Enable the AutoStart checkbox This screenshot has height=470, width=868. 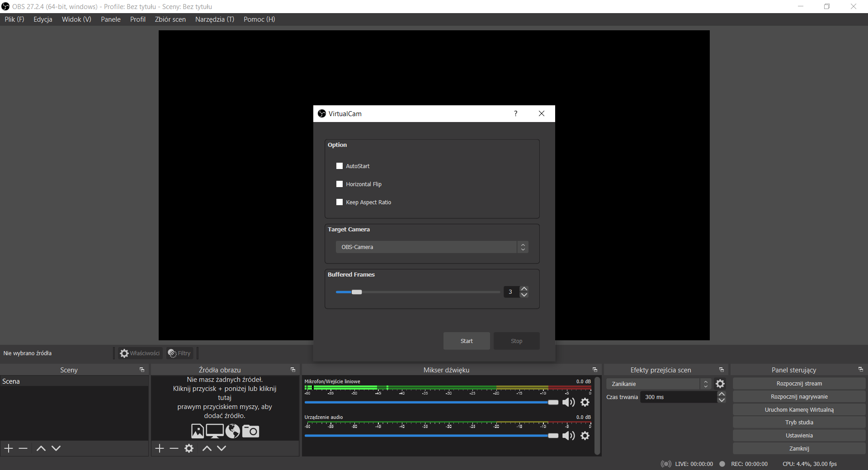(340, 166)
